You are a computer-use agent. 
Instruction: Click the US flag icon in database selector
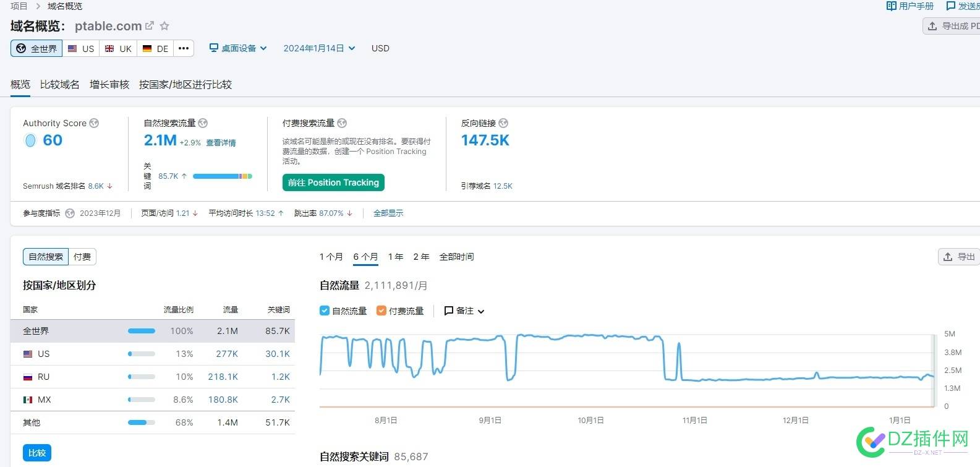coord(72,48)
